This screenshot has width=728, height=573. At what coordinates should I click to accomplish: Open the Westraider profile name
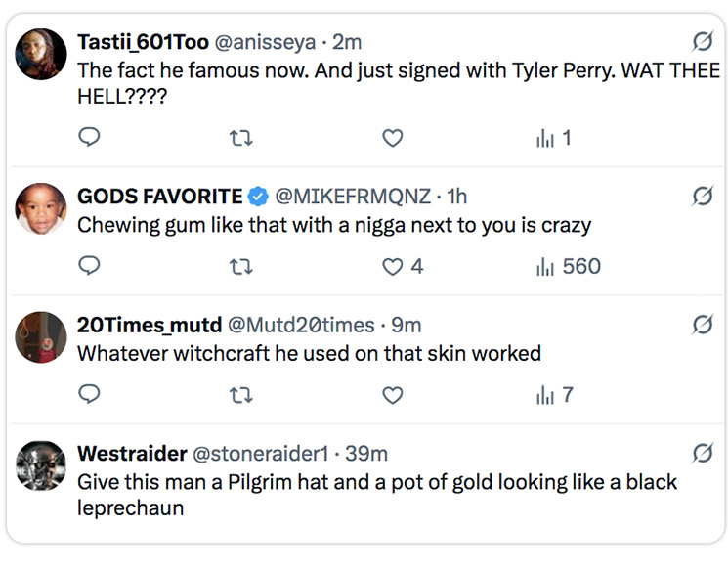132,454
